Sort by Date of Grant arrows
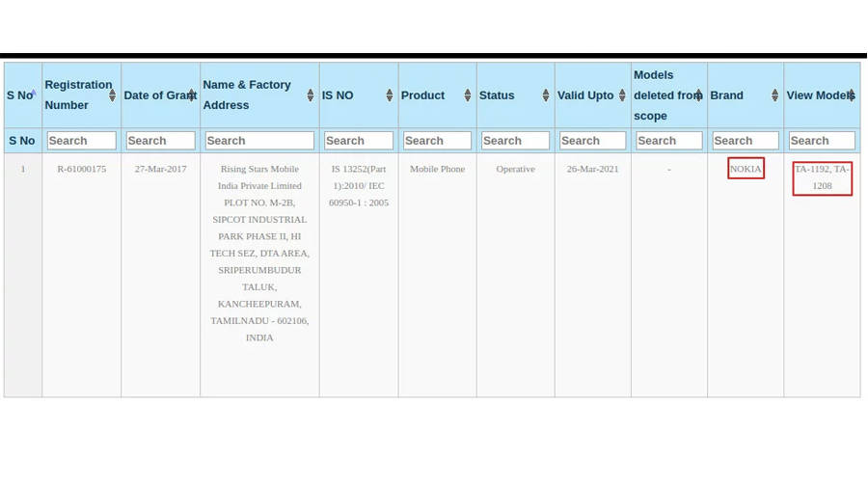The height and width of the screenshot is (486, 868). [191, 95]
